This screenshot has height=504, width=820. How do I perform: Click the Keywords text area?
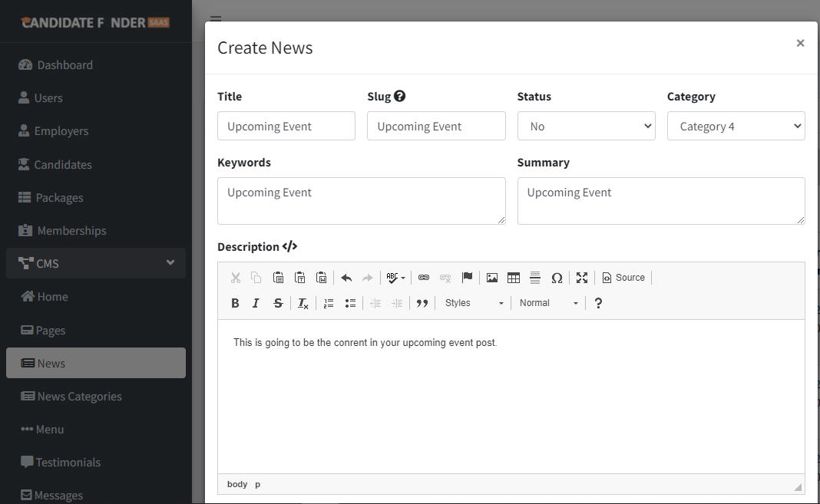point(362,201)
